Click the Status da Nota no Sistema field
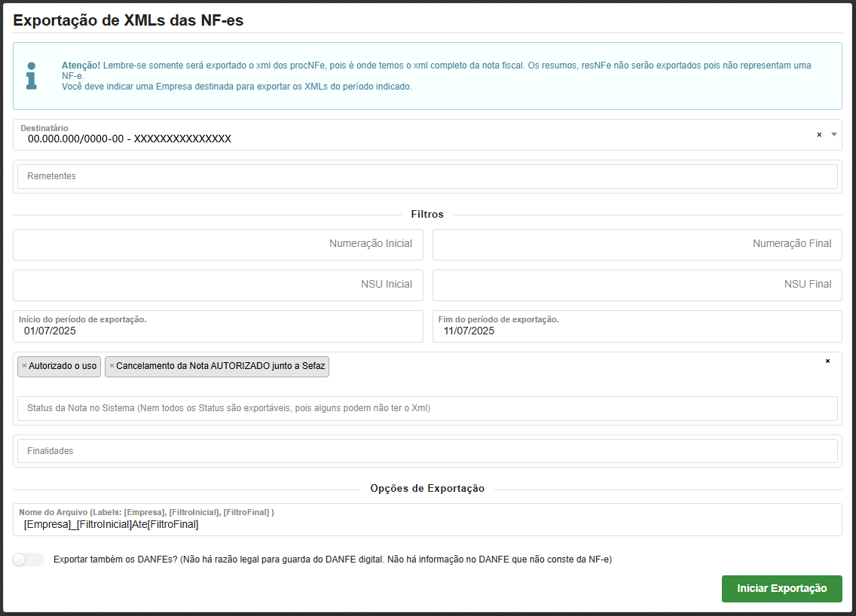Screen dimensions: 856x616 pyautogui.click(x=427, y=408)
